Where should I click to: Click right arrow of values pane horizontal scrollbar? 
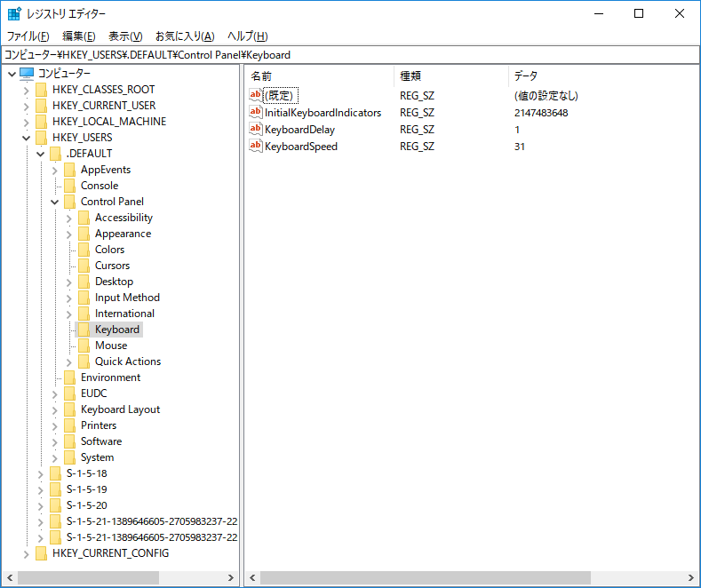[691, 577]
